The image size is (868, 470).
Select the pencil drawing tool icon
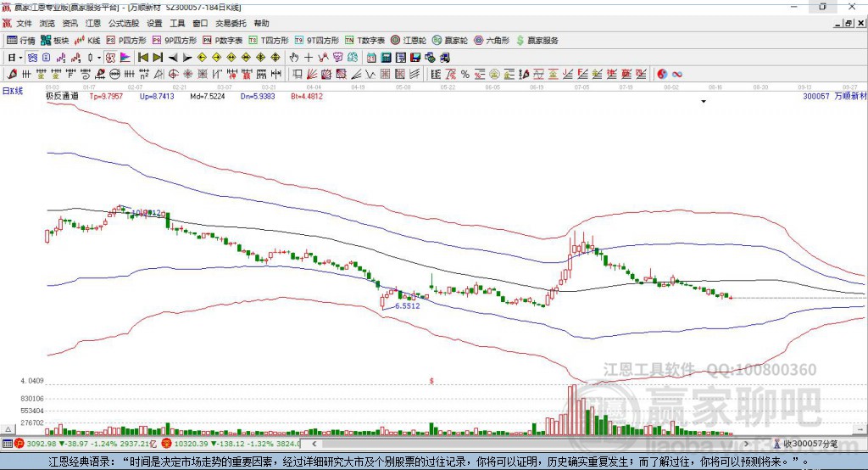click(x=12, y=75)
